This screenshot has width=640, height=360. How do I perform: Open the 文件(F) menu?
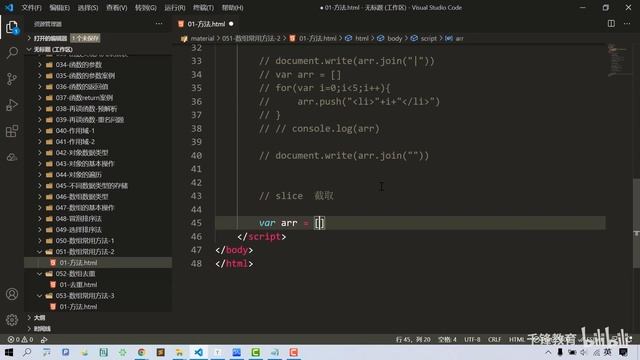[x=31, y=7]
